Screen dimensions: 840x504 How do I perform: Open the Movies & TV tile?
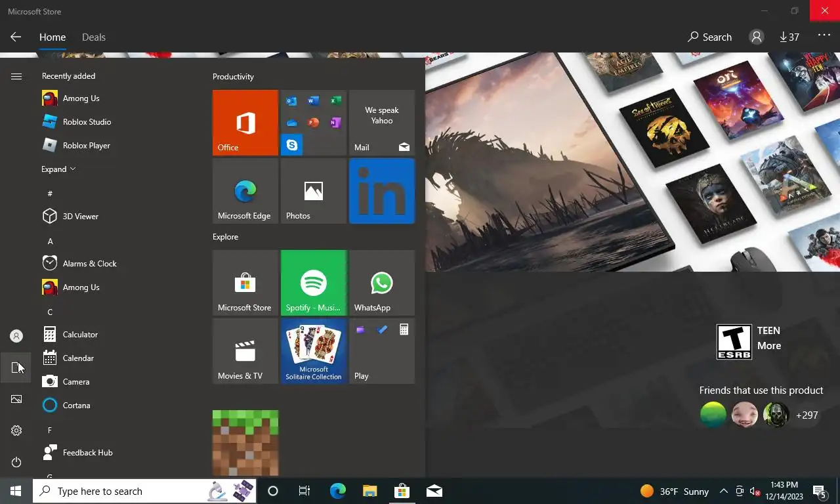245,351
